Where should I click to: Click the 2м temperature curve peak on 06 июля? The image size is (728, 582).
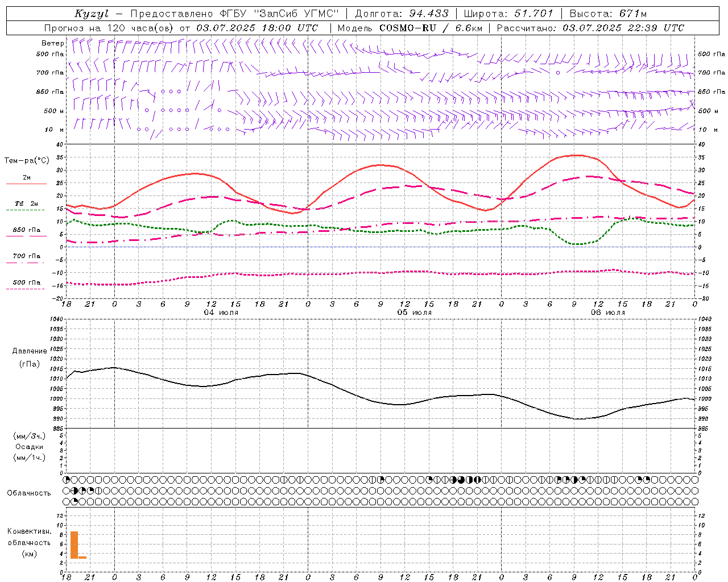pos(577,155)
